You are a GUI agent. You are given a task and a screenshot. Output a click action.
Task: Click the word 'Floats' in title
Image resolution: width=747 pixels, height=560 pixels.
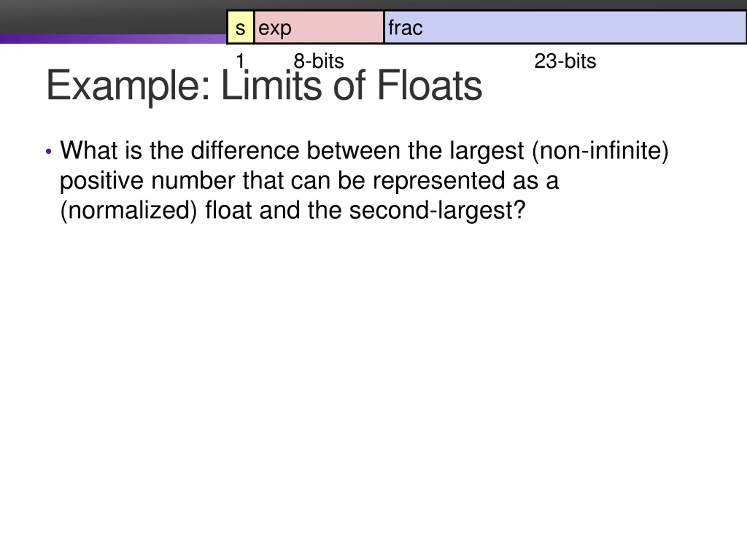coord(429,85)
